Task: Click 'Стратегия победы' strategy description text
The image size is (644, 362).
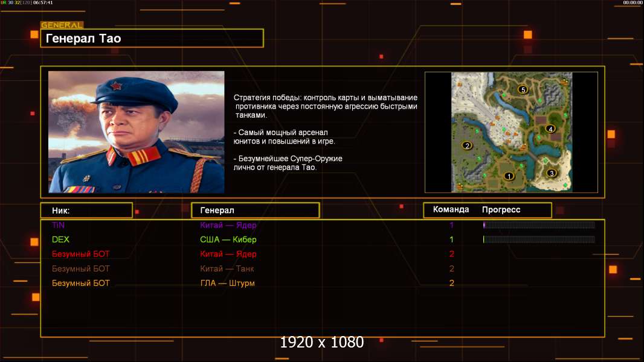Action: (326, 106)
